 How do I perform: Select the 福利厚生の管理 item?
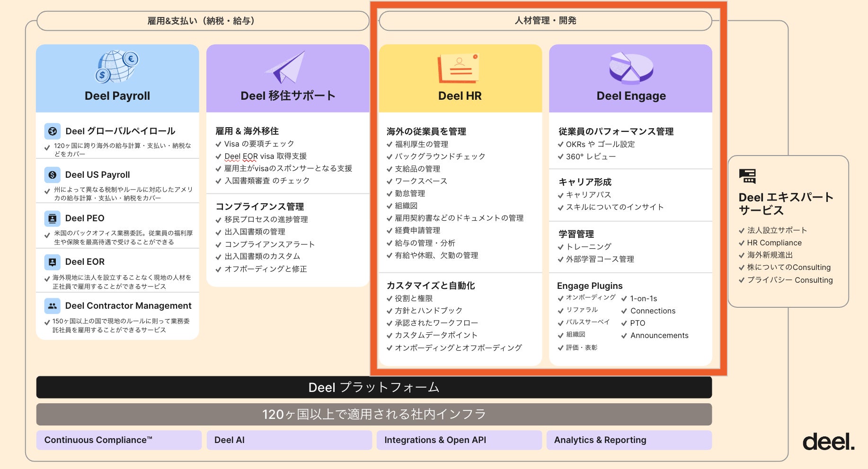click(422, 144)
